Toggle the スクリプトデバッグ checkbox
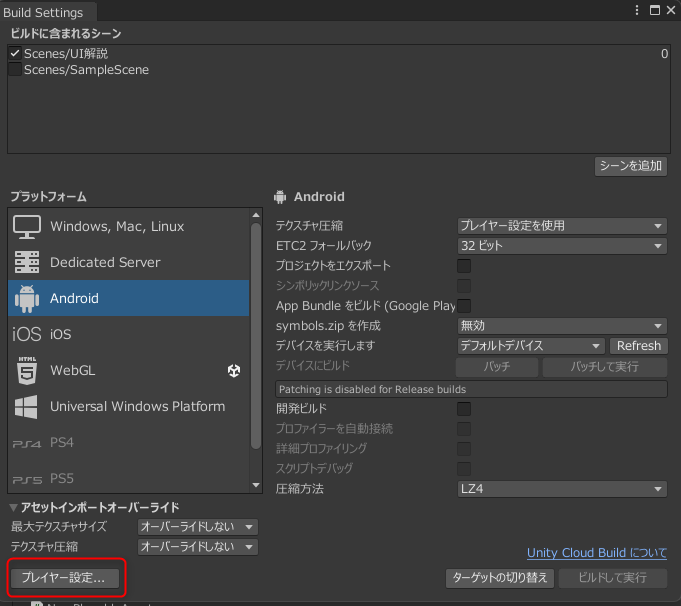The height and width of the screenshot is (606, 681). (464, 469)
